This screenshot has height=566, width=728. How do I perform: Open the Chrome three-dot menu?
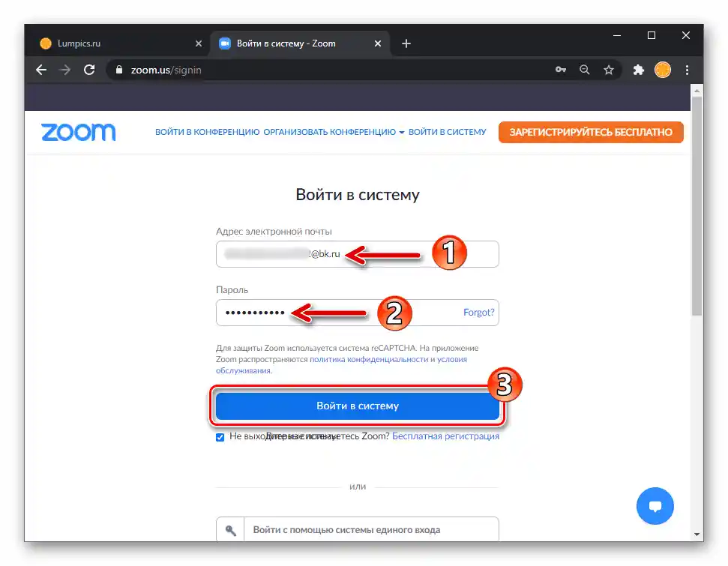[x=688, y=70]
